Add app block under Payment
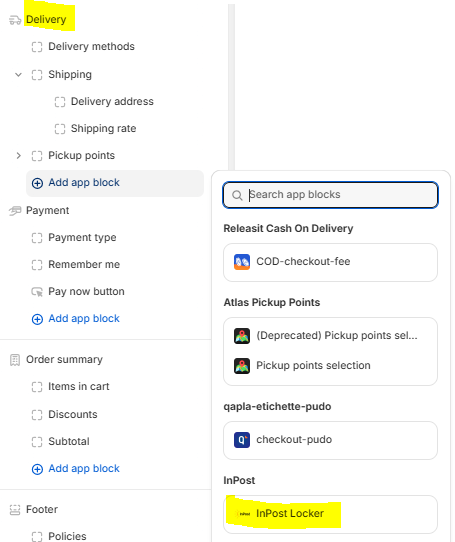Image resolution: width=455 pixels, height=542 pixels. coord(75,319)
